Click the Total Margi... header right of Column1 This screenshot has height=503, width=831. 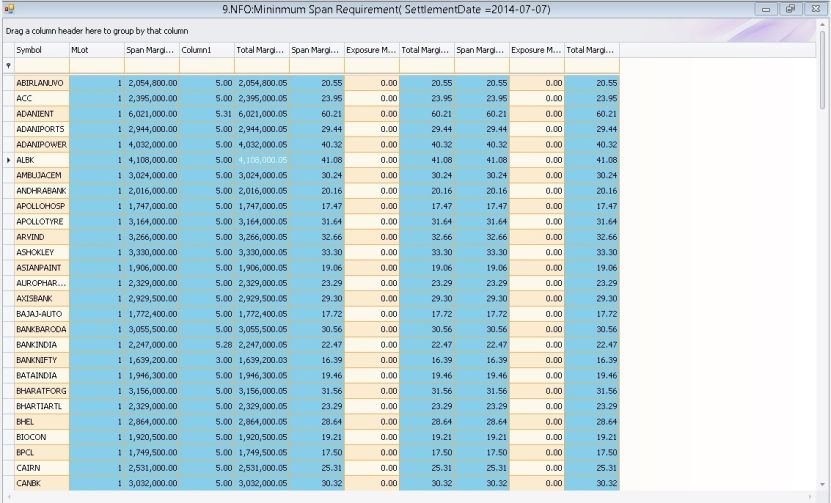tap(262, 50)
